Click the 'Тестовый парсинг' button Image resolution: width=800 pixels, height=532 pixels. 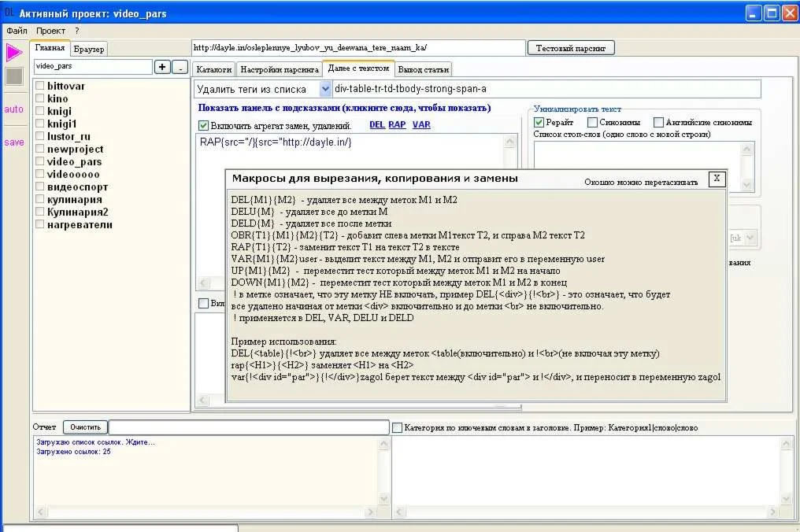[571, 48]
